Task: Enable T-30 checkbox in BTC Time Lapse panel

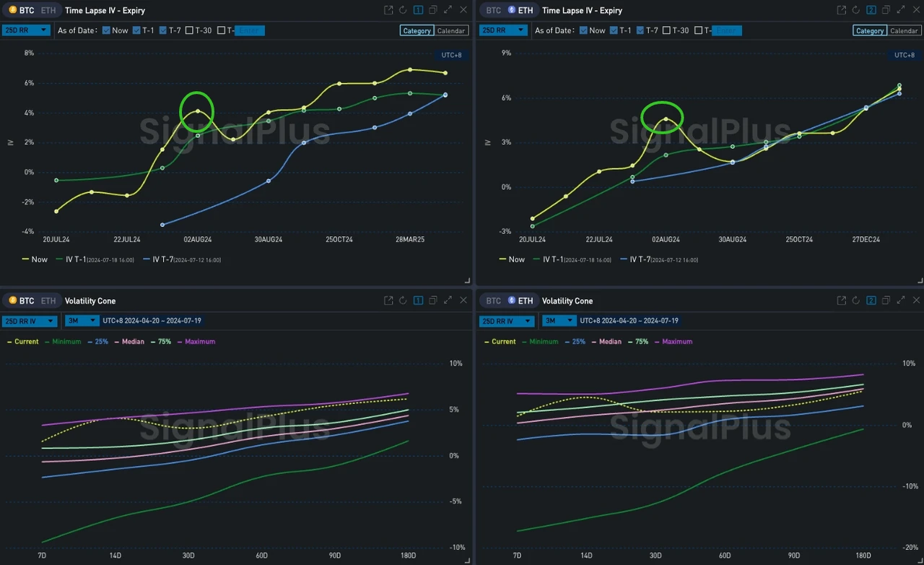Action: (189, 30)
